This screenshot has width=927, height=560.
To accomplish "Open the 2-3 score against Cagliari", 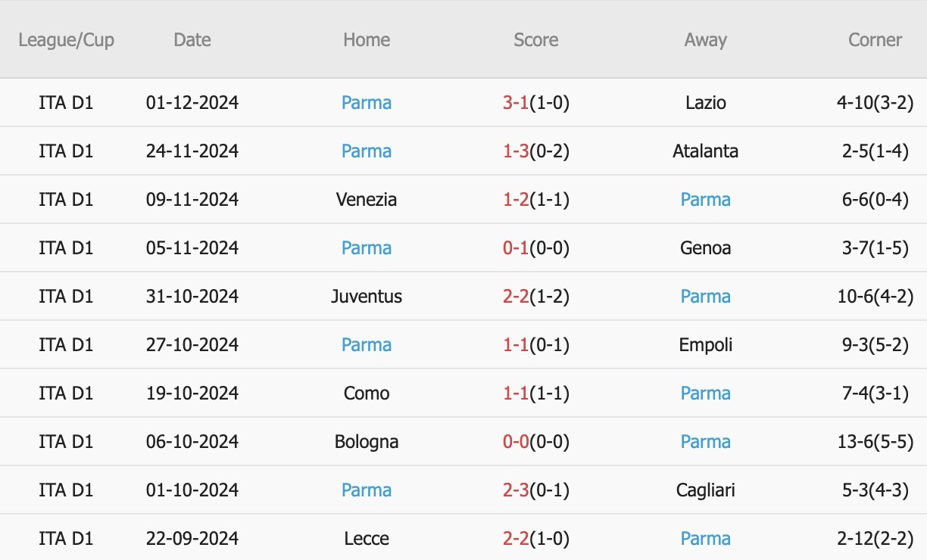I will click(x=515, y=490).
